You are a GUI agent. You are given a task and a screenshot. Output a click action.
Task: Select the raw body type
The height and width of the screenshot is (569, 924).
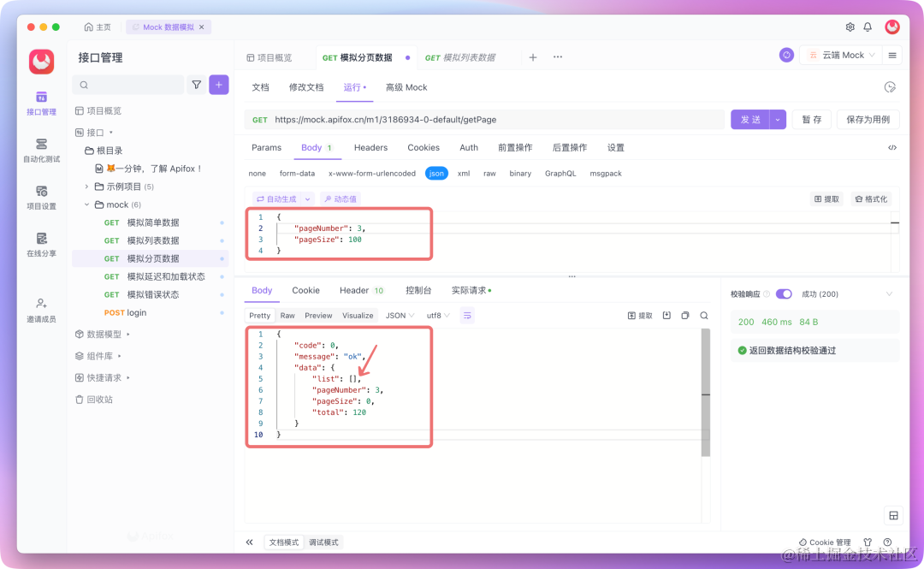489,174
